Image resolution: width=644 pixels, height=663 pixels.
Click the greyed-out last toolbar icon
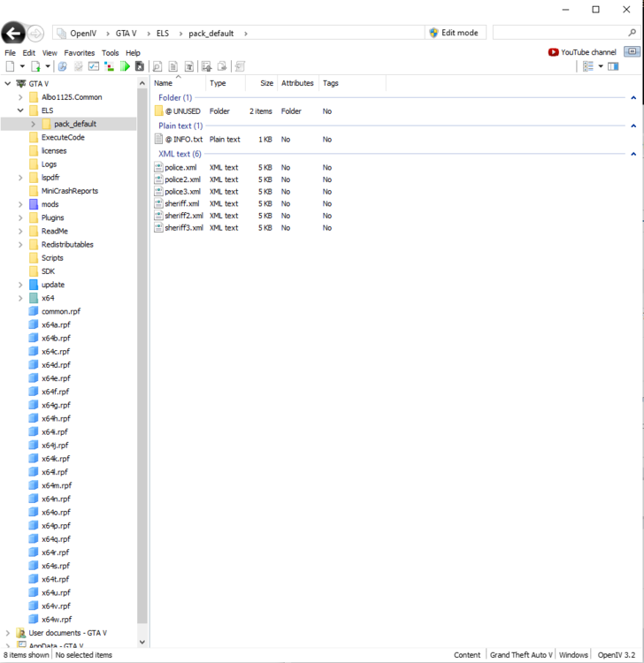[x=240, y=66]
